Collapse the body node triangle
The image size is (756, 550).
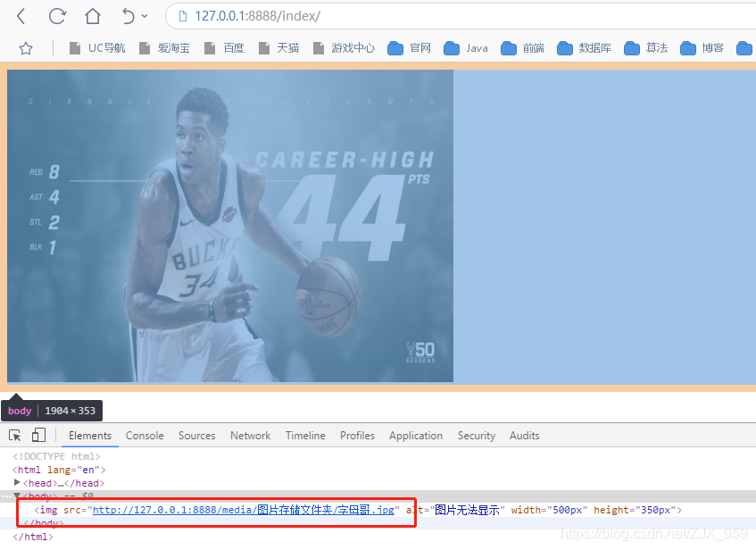[17, 496]
